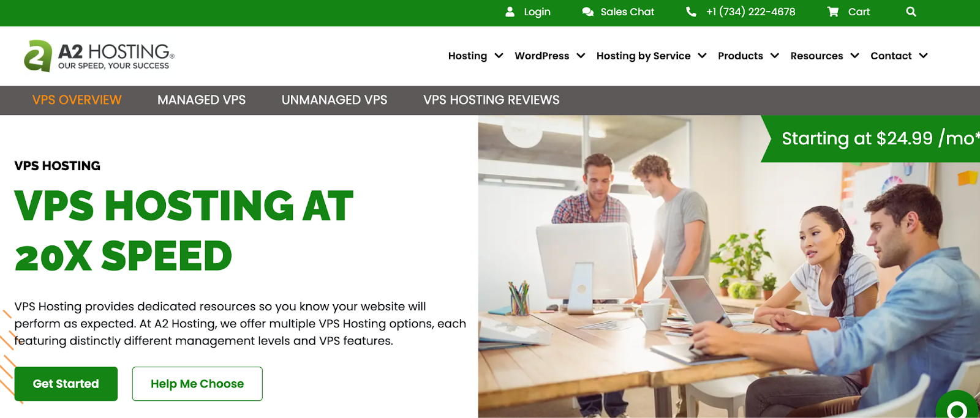Open the Products dropdown menu

[748, 56]
